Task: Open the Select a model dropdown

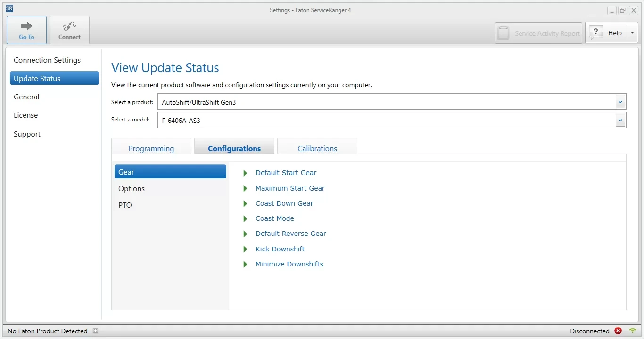Action: coord(620,120)
